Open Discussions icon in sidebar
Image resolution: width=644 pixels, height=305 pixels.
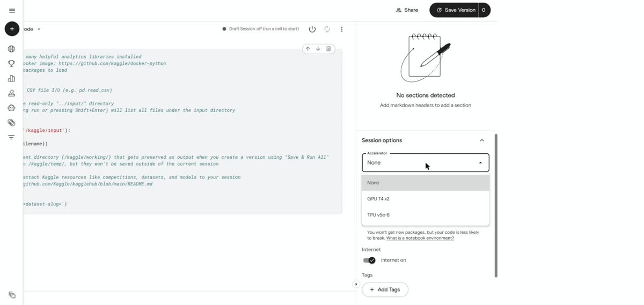(x=11, y=123)
